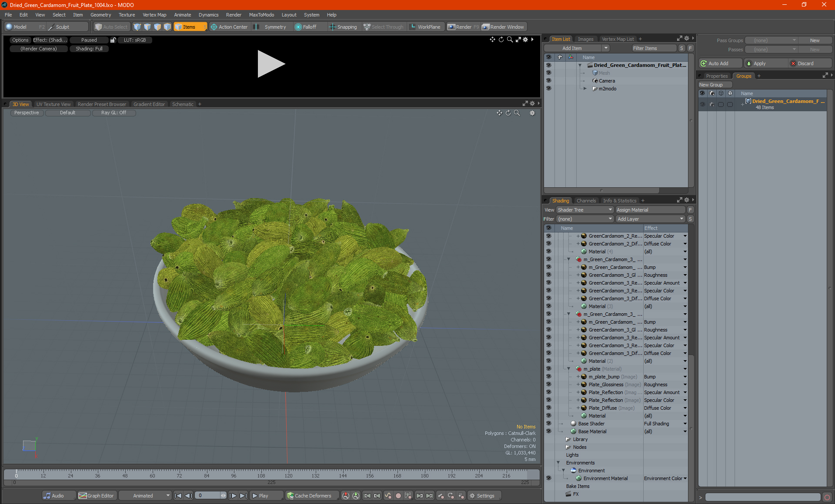Click the preview pan move icon
The height and width of the screenshot is (504, 835).
(492, 40)
